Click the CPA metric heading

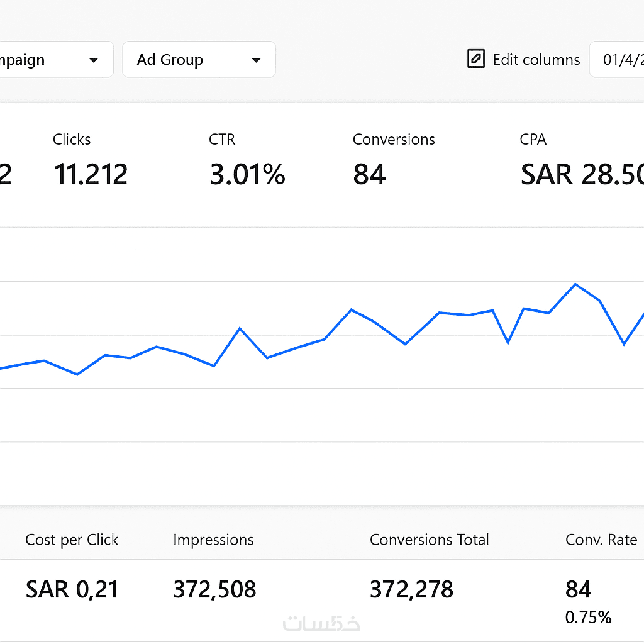tap(533, 140)
